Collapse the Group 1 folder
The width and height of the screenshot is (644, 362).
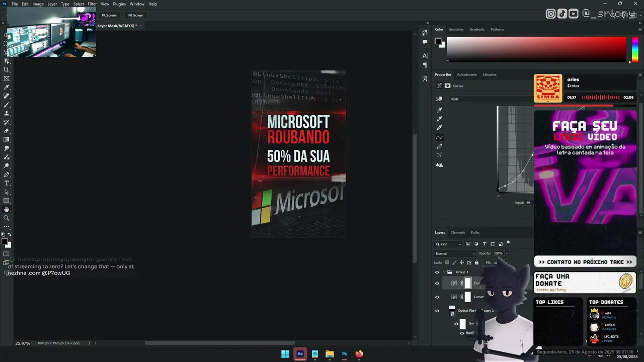(444, 272)
